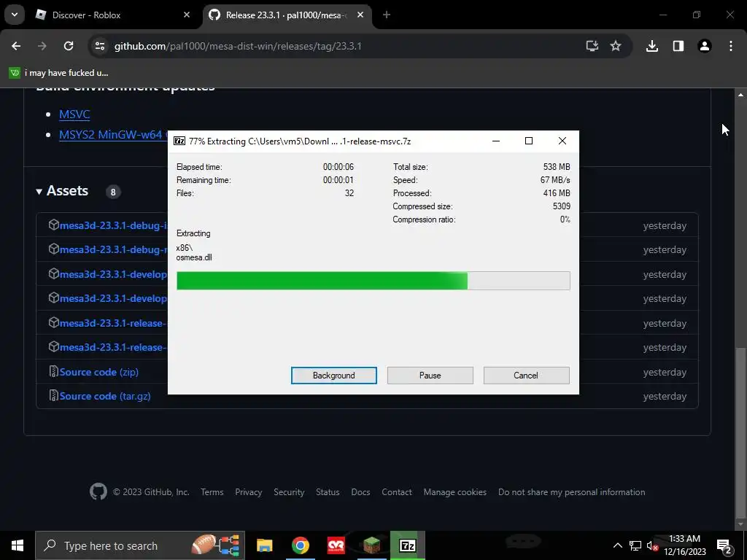
Task: Download Source code (zip)
Action: 99,372
